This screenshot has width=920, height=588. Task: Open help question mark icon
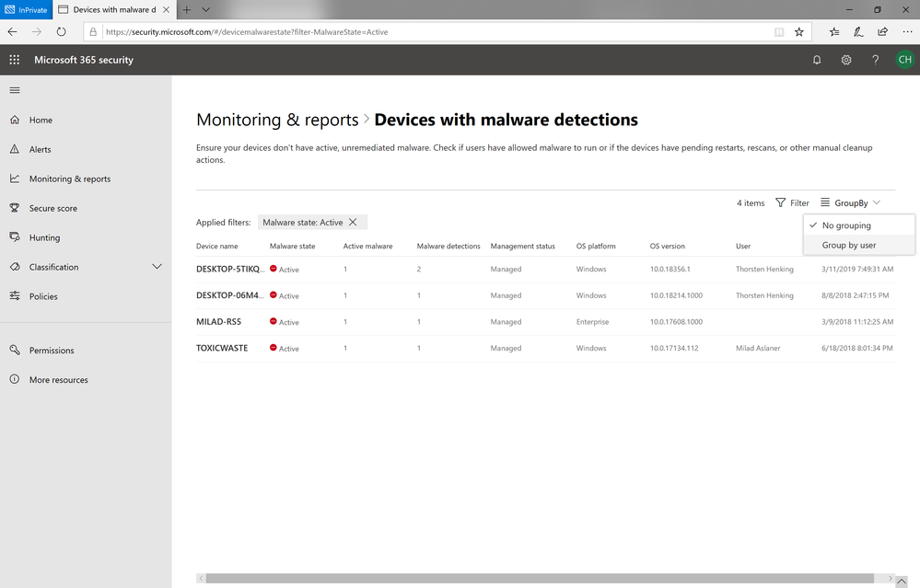point(876,60)
